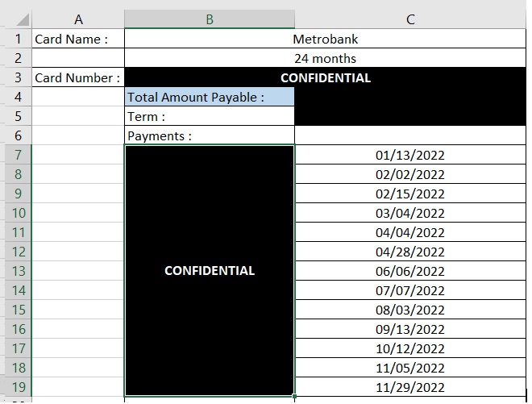Click date cell 08/03/2022

coord(410,310)
